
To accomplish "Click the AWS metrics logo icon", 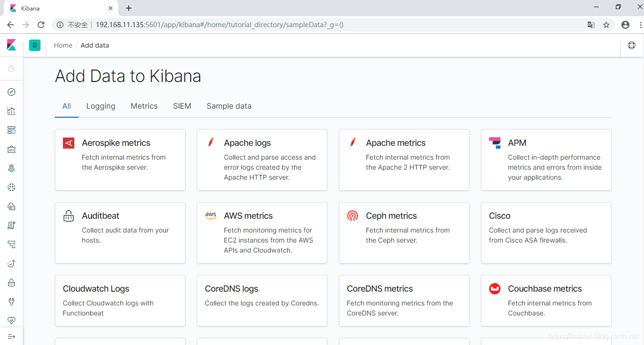I will pos(211,215).
